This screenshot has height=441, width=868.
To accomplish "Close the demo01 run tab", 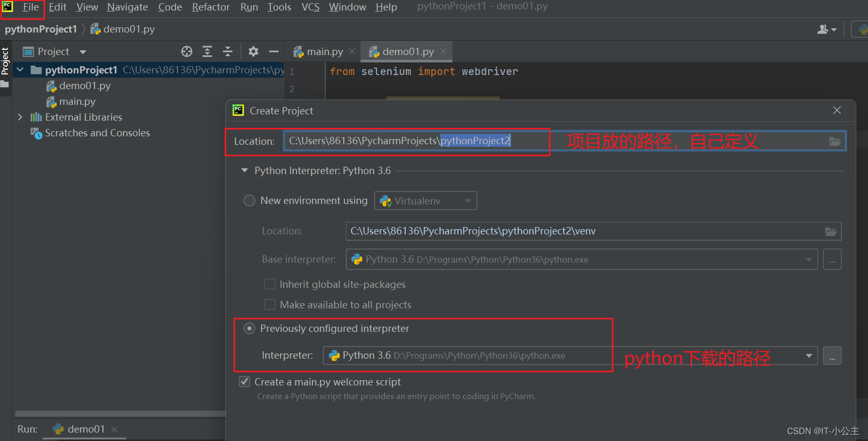I will pos(114,429).
